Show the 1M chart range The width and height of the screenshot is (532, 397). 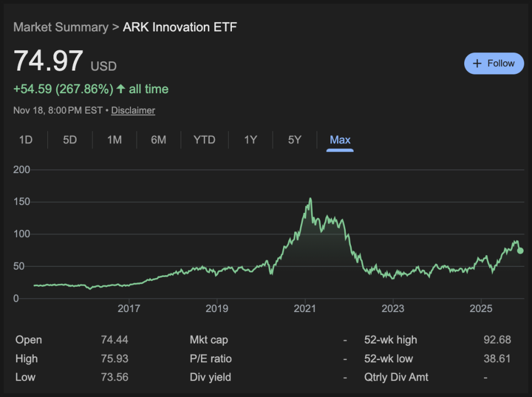pyautogui.click(x=114, y=140)
